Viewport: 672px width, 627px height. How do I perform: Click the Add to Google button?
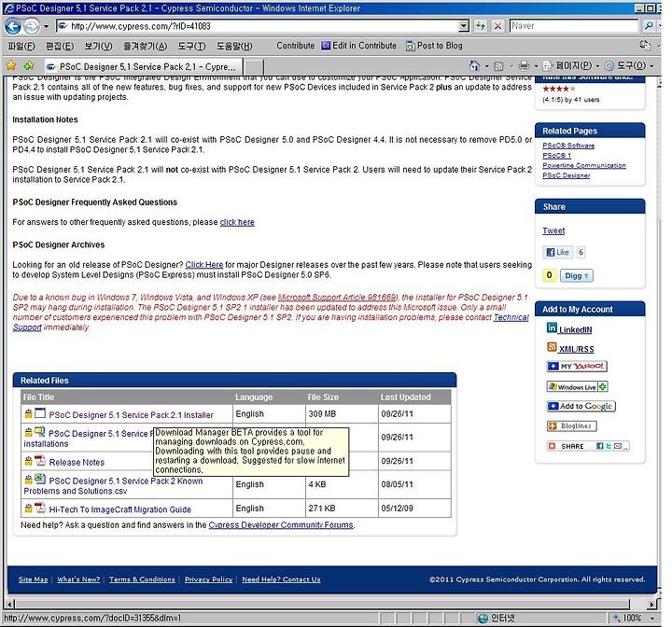pos(581,406)
